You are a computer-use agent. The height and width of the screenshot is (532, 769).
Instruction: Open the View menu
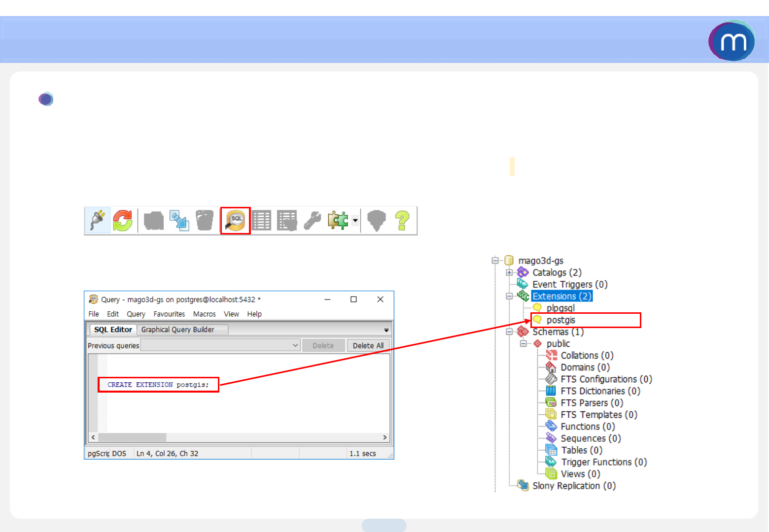231,314
